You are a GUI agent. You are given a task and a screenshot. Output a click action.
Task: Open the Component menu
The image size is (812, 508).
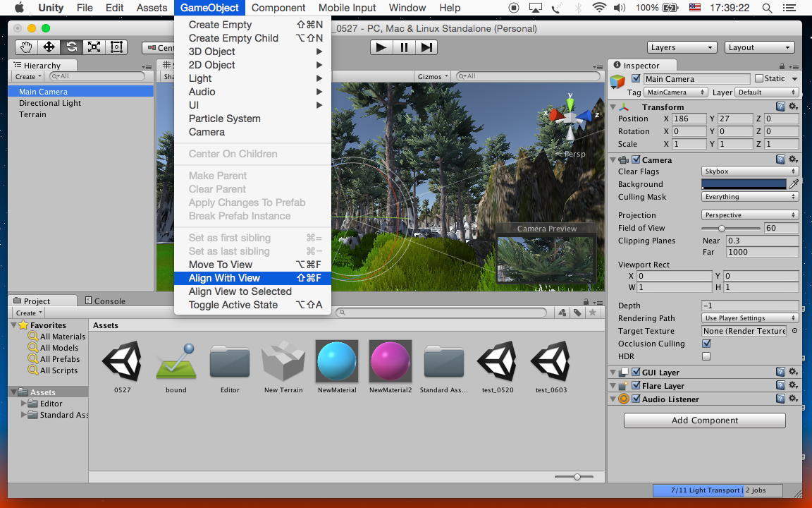coord(278,8)
